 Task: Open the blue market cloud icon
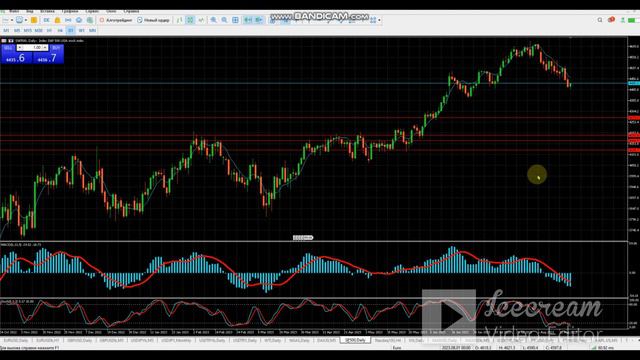(x=79, y=20)
